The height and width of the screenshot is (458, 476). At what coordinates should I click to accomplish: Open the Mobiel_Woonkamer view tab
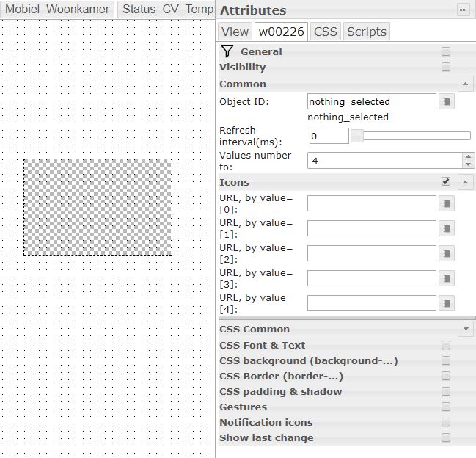(x=57, y=10)
